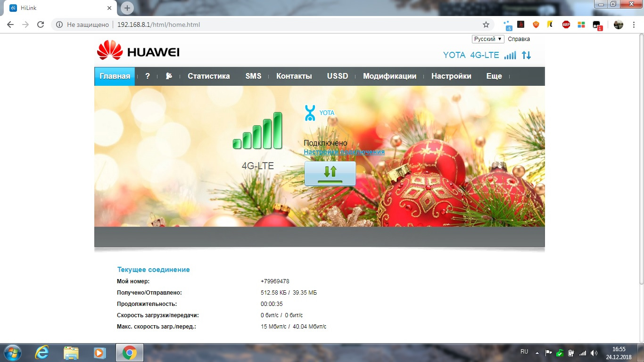Open the Action Center flag icon
This screenshot has height=362, width=644.
coord(548,353)
